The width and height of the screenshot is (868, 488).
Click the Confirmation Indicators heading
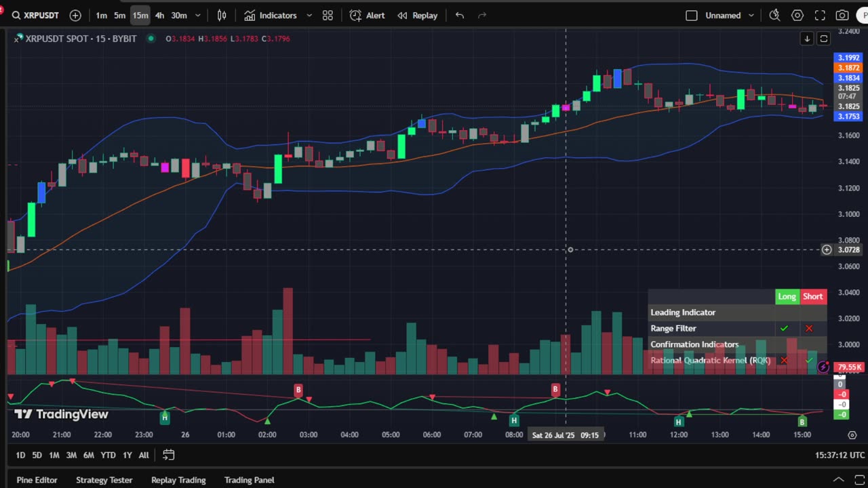tap(694, 344)
